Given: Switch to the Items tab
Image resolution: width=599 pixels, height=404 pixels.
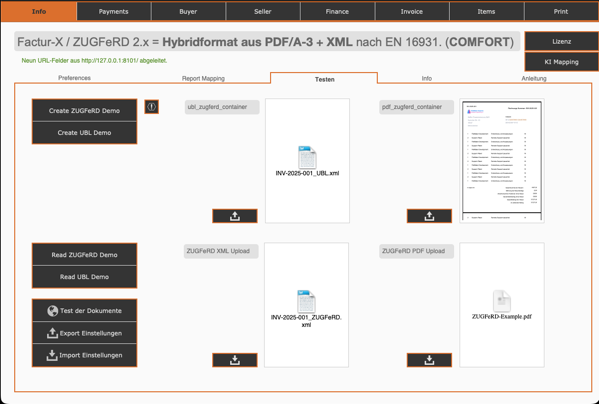Looking at the screenshot, I should (x=486, y=11).
